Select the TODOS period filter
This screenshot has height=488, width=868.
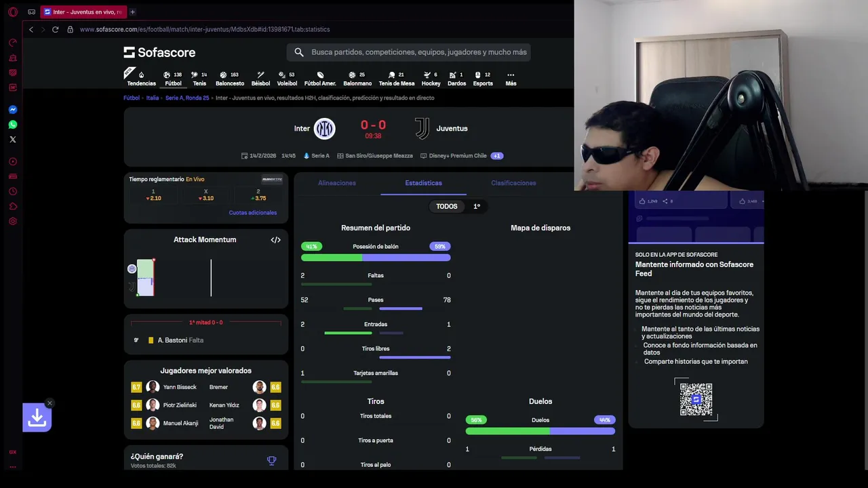pyautogui.click(x=446, y=206)
